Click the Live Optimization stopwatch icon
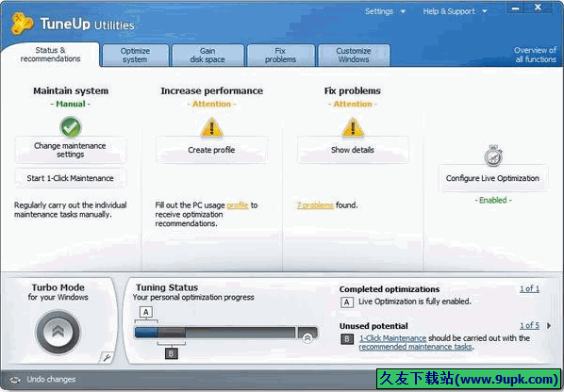 coord(493,155)
